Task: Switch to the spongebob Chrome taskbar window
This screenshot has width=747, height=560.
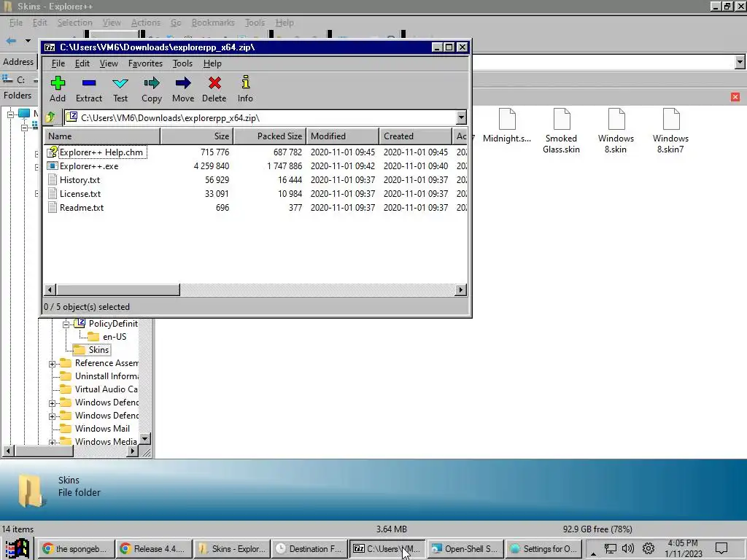Action: (75, 548)
